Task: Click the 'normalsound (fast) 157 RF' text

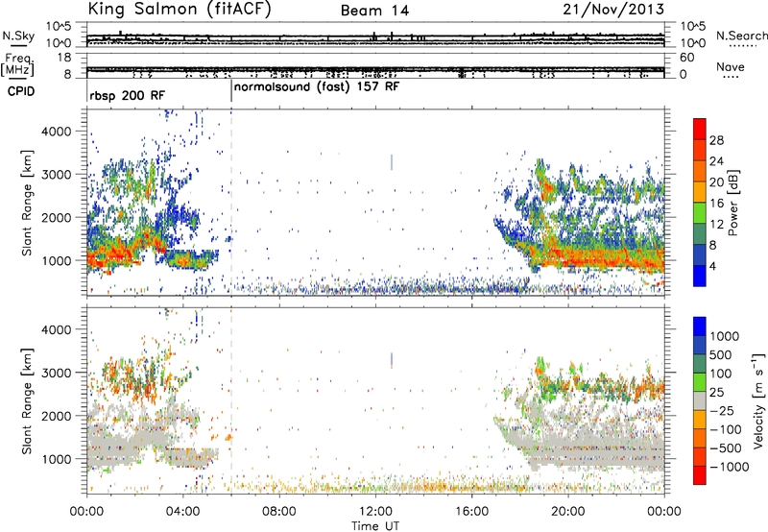Action: pyautogui.click(x=317, y=87)
